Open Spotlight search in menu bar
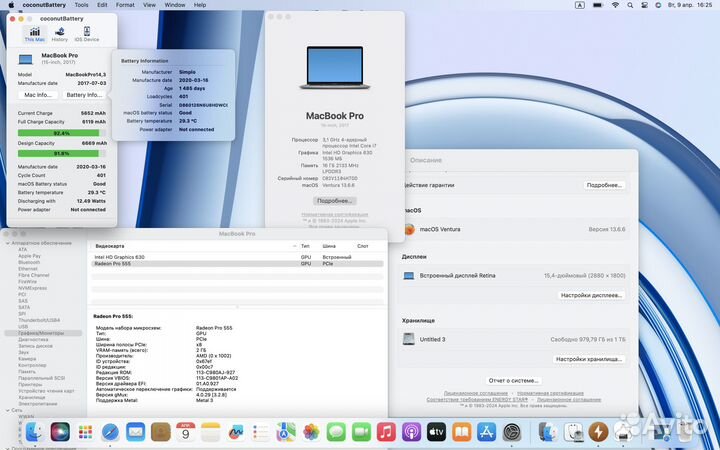Screen dimensions: 720x450 630,5
